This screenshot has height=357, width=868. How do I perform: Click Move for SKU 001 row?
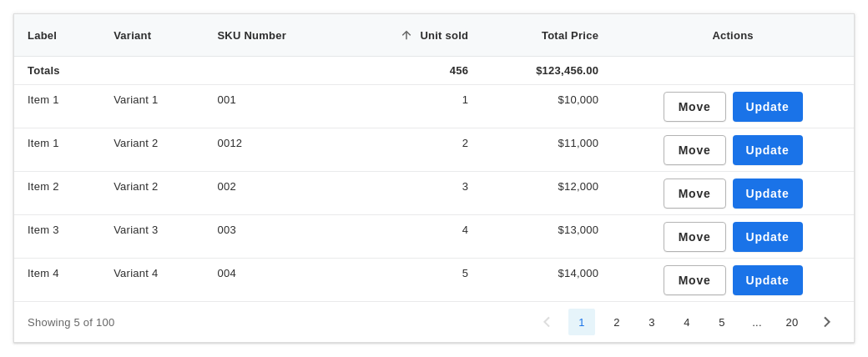pos(694,107)
